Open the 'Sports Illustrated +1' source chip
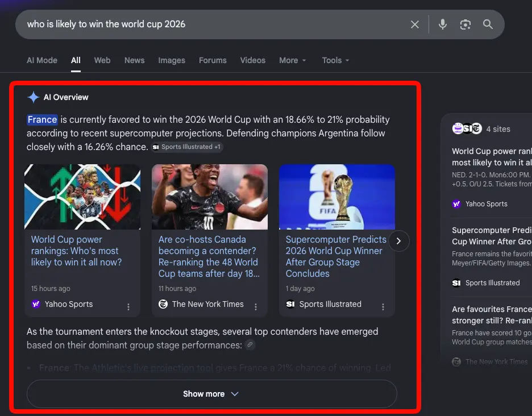The width and height of the screenshot is (532, 416). pyautogui.click(x=186, y=147)
